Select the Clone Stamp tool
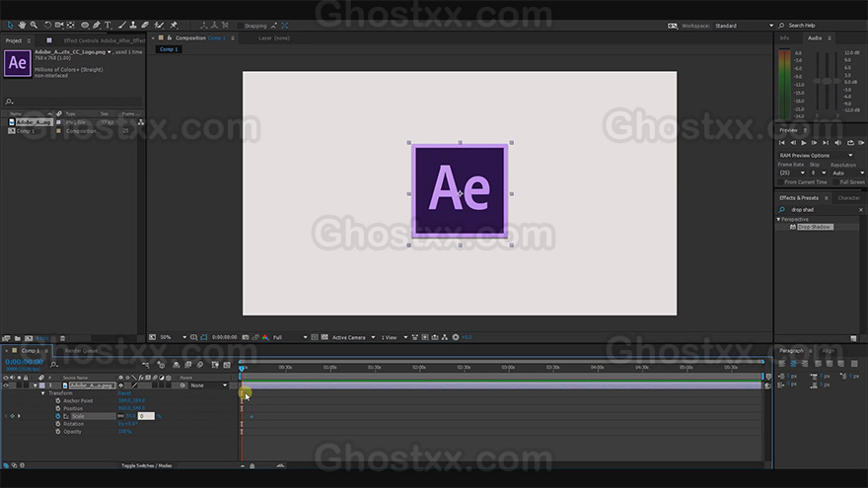 [133, 25]
